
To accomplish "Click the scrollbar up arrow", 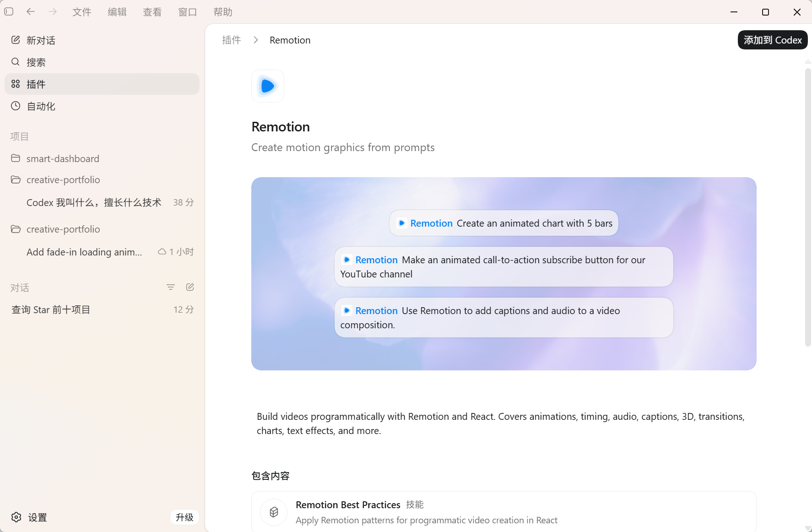I will 808,61.
